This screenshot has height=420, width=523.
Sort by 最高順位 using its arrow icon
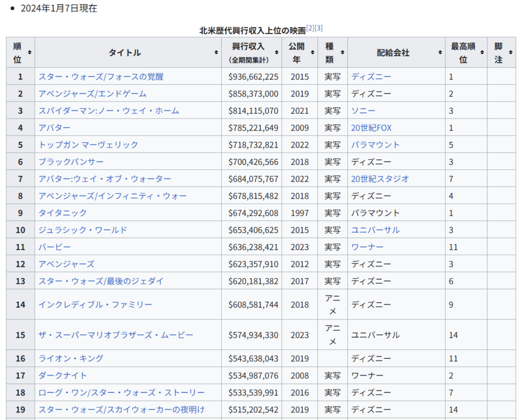(482, 53)
